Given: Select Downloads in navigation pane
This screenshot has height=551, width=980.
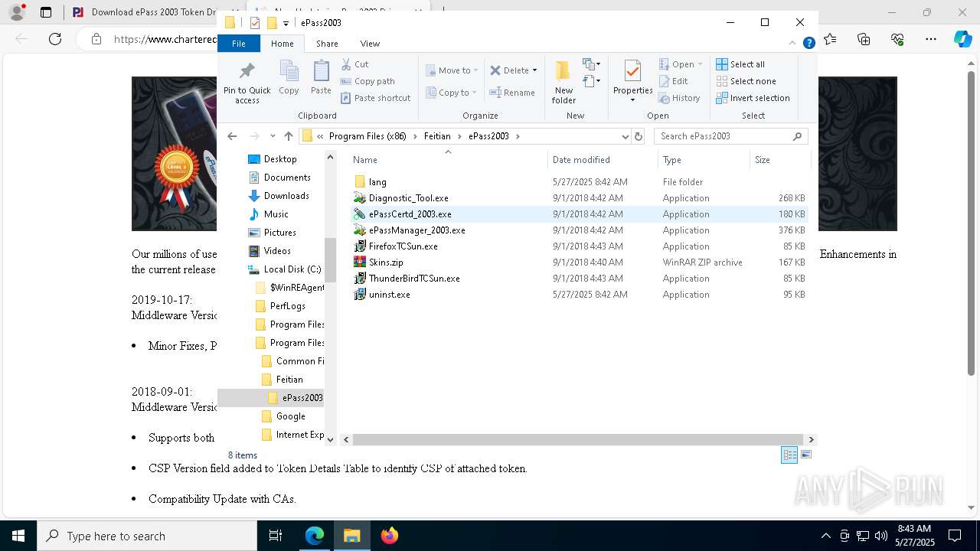Looking at the screenshot, I should pos(286,196).
